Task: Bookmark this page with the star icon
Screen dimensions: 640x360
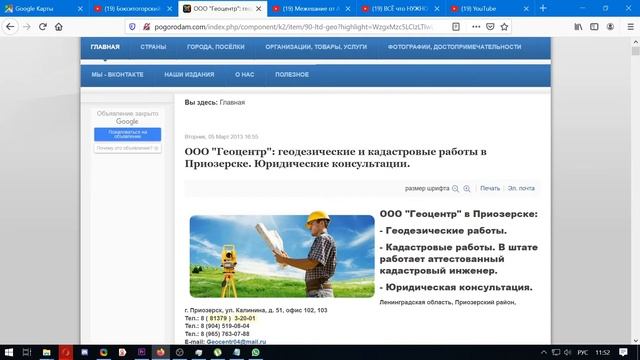Action: (504, 27)
